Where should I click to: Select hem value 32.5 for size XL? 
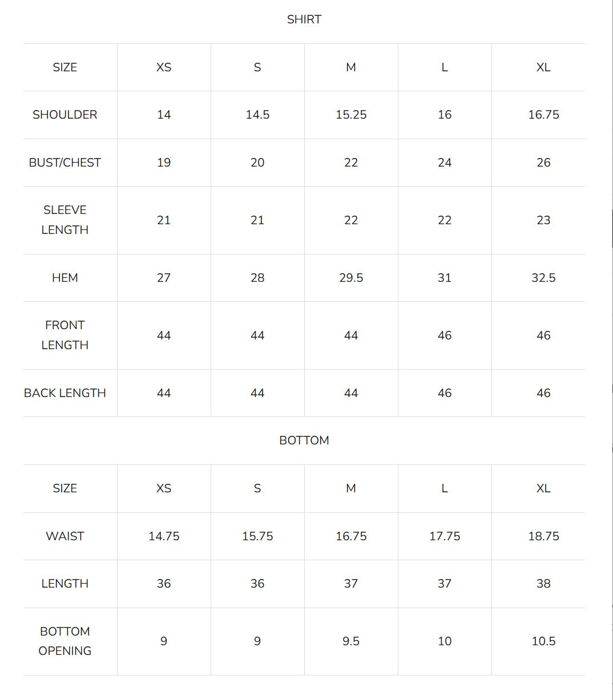coord(543,278)
